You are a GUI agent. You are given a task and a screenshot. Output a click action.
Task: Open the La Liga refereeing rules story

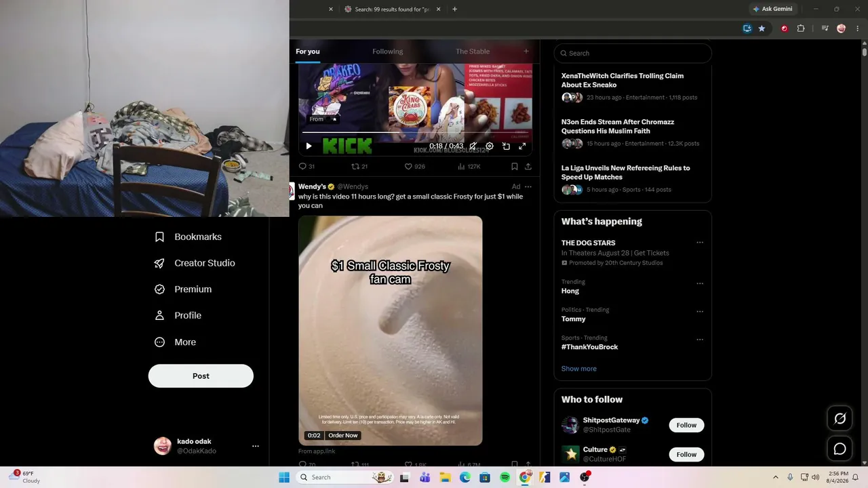point(625,173)
